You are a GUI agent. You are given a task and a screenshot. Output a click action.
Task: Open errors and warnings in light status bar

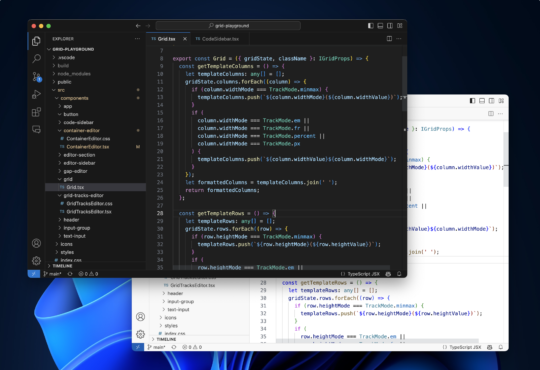click(192, 347)
